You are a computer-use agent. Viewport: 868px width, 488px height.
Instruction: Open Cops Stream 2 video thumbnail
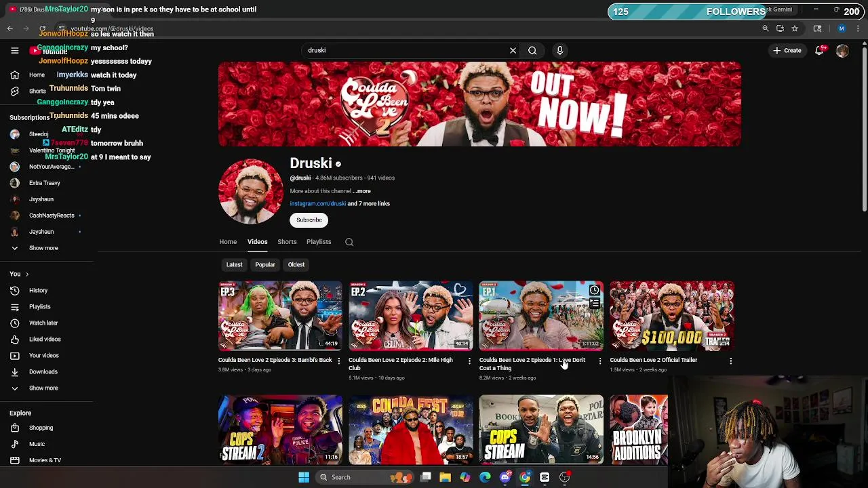280,429
